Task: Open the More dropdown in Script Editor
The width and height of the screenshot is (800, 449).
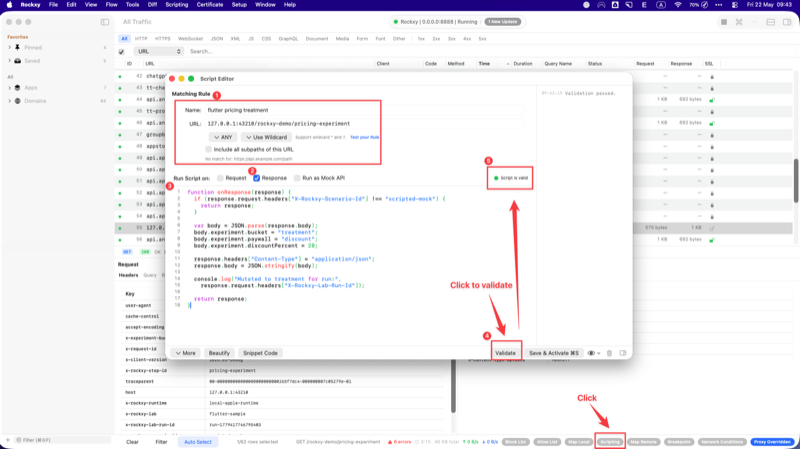Action: click(x=185, y=353)
